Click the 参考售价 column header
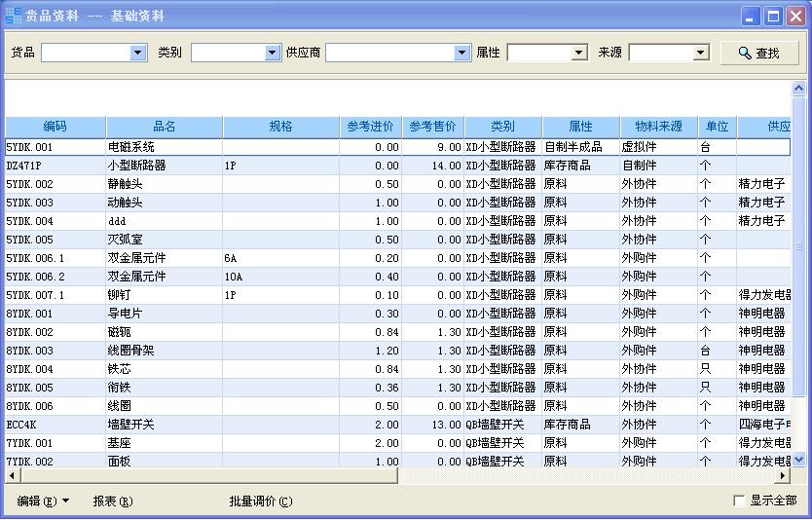This screenshot has height=520, width=812. (432, 127)
